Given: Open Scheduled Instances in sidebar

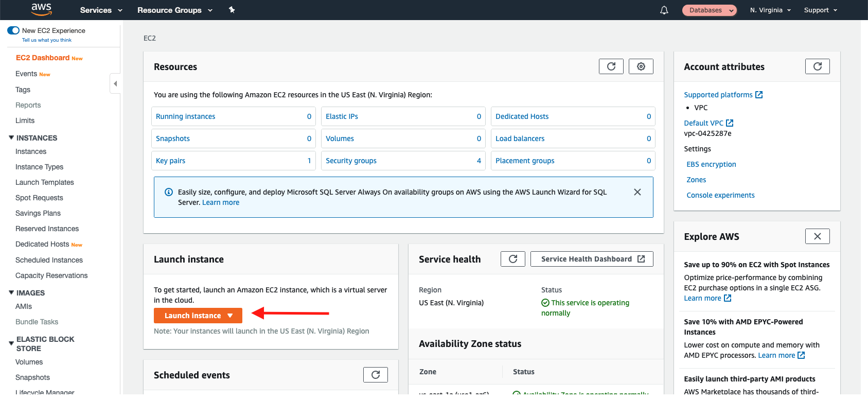Looking at the screenshot, I should pyautogui.click(x=49, y=260).
